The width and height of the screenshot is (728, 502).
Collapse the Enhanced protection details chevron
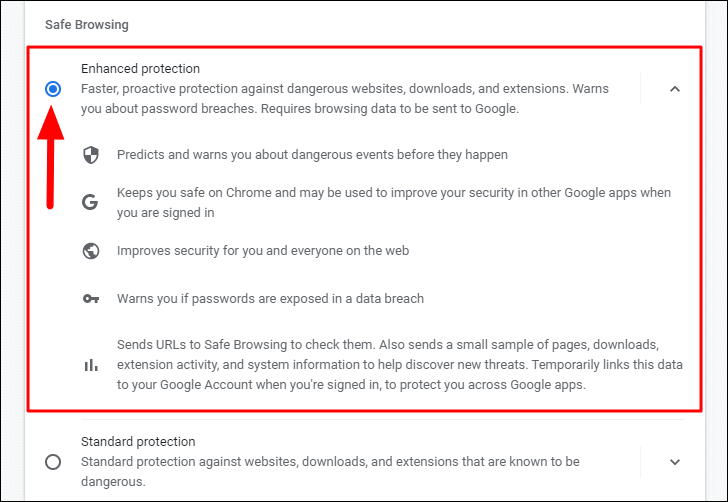point(675,89)
